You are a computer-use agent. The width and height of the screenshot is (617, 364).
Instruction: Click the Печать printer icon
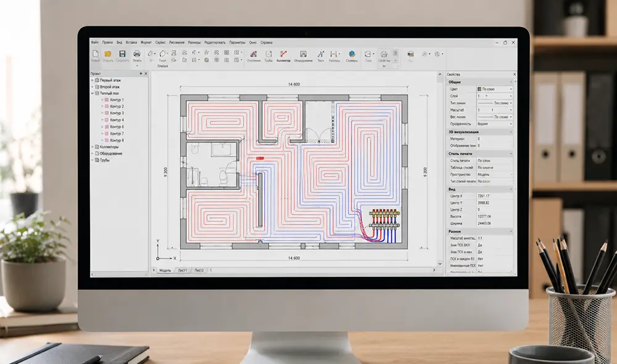tap(137, 56)
